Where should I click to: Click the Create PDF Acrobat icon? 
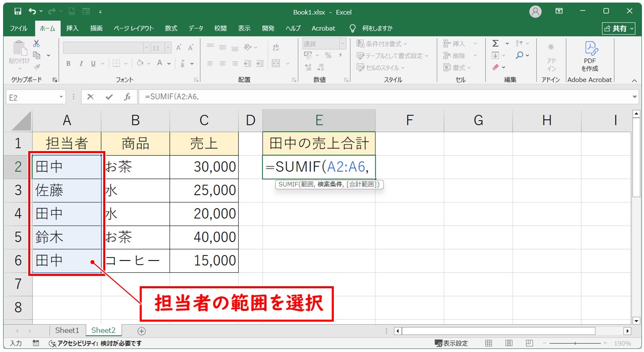590,55
